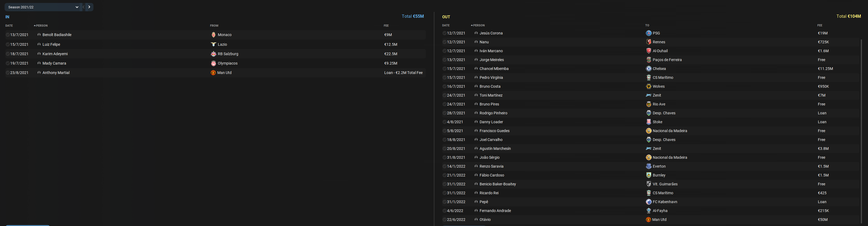Viewport: 868px width, 226px height.
Task: Click the OUT Total €104M label
Action: click(x=848, y=16)
